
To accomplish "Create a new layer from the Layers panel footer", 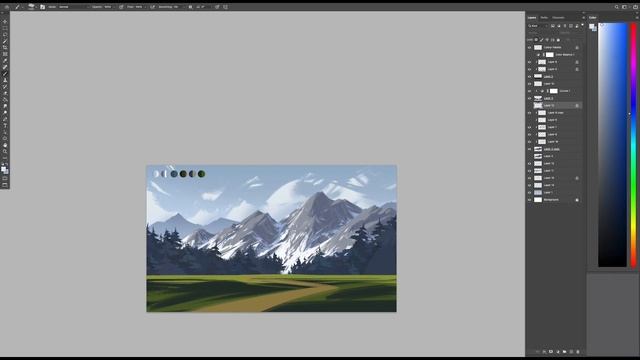I will pyautogui.click(x=571, y=351).
